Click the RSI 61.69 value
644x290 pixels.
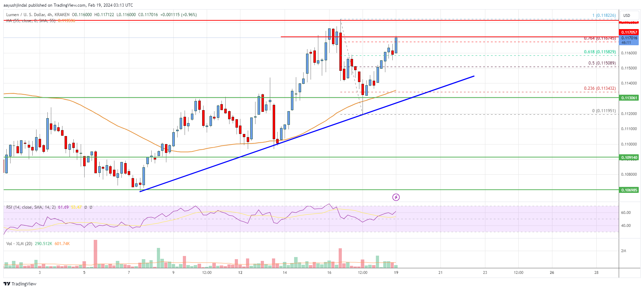[x=63, y=207]
